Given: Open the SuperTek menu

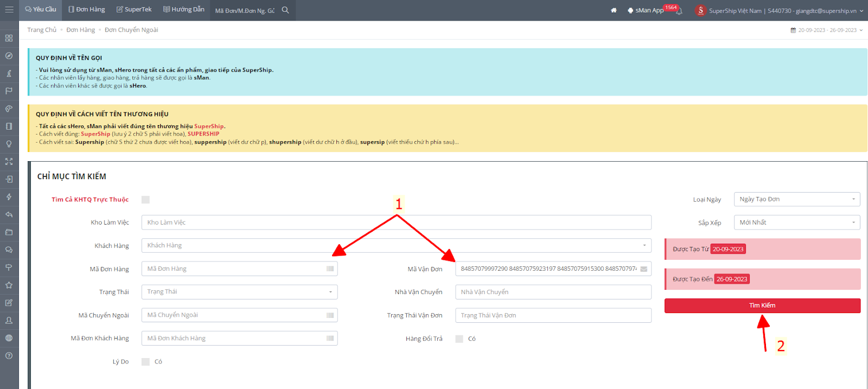Looking at the screenshot, I should click(x=134, y=10).
